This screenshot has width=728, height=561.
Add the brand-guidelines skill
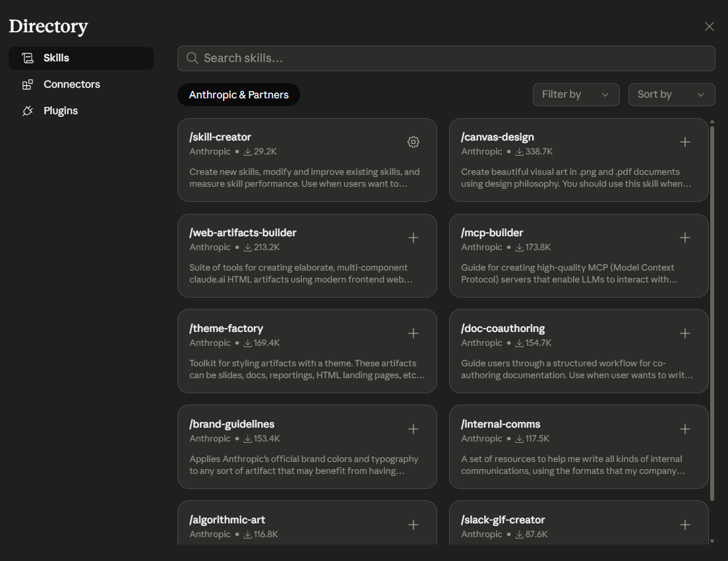(x=413, y=429)
